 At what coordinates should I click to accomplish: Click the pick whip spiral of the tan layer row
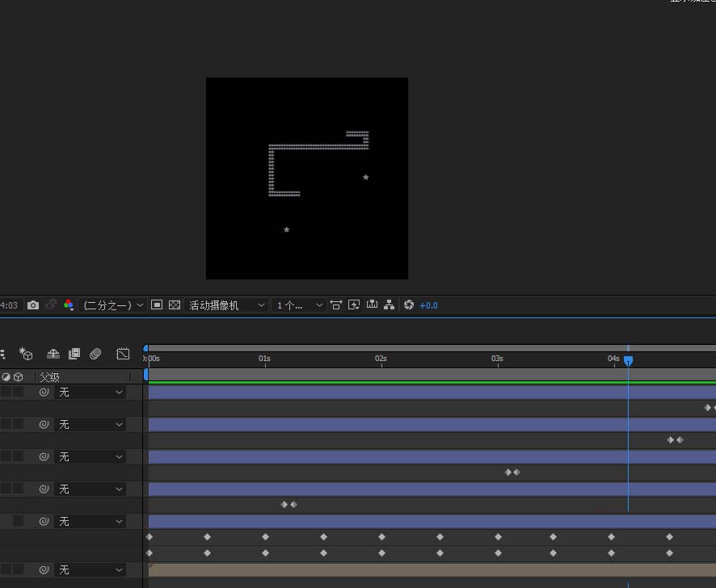coord(44,569)
